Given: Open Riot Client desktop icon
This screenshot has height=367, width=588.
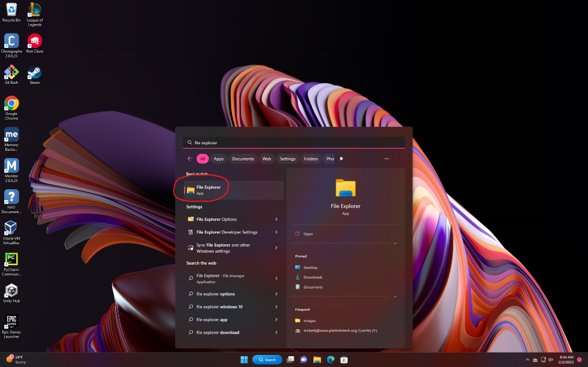Looking at the screenshot, I should [x=35, y=43].
